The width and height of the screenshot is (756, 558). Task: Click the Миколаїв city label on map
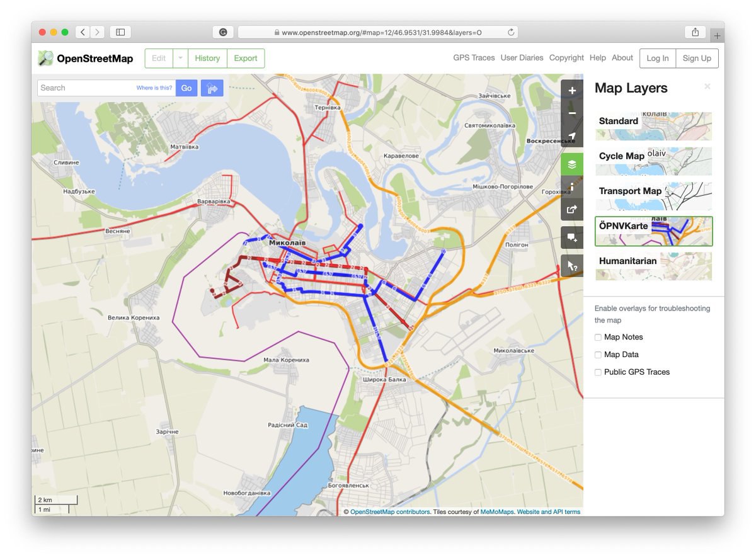click(x=287, y=242)
